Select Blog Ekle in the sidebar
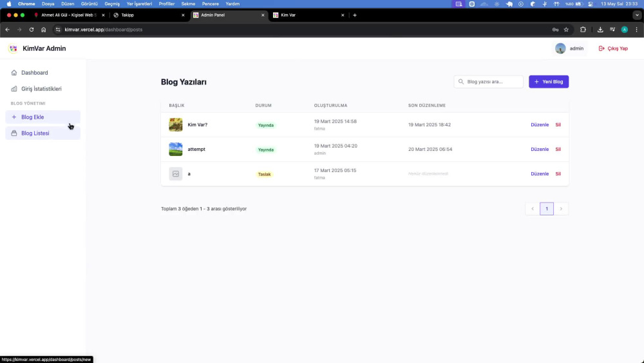 43,117
